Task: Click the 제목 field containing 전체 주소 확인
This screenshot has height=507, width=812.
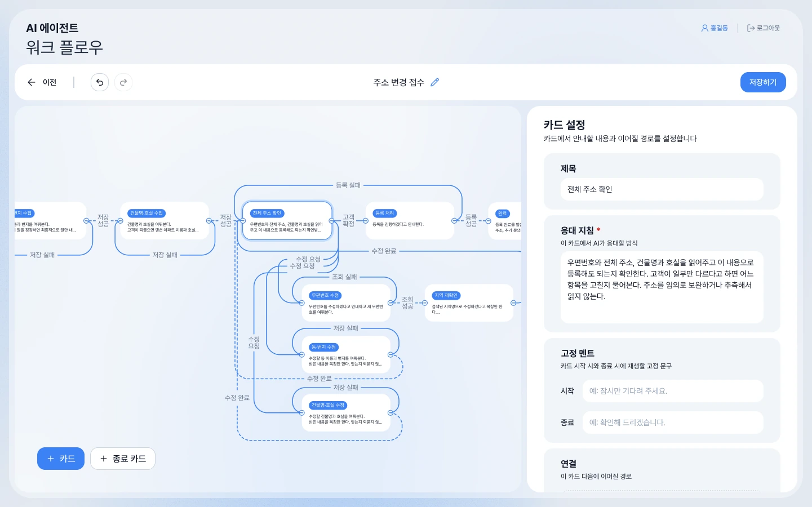Action: [x=662, y=189]
